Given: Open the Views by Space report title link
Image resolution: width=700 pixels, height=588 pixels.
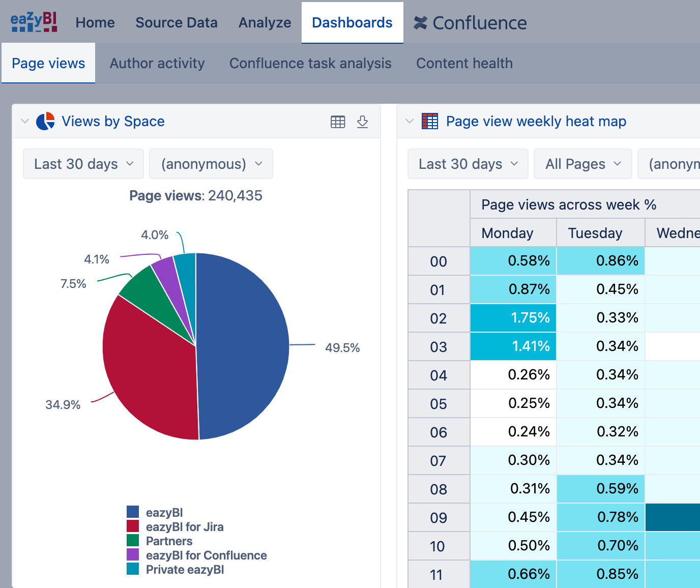Looking at the screenshot, I should click(113, 122).
